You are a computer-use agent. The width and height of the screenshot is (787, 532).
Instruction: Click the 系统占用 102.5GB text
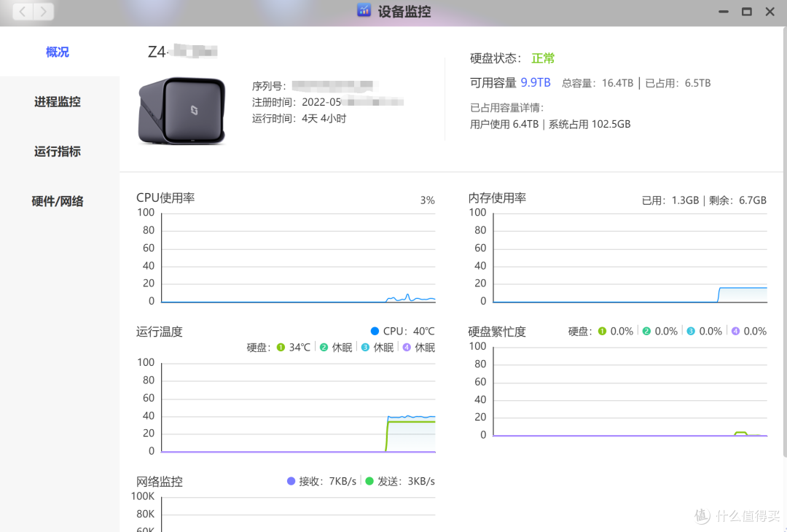(590, 124)
